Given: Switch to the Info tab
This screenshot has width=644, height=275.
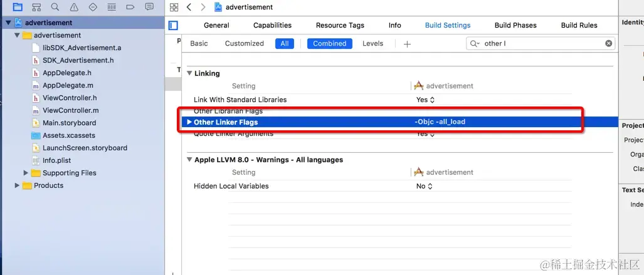Looking at the screenshot, I should [394, 25].
